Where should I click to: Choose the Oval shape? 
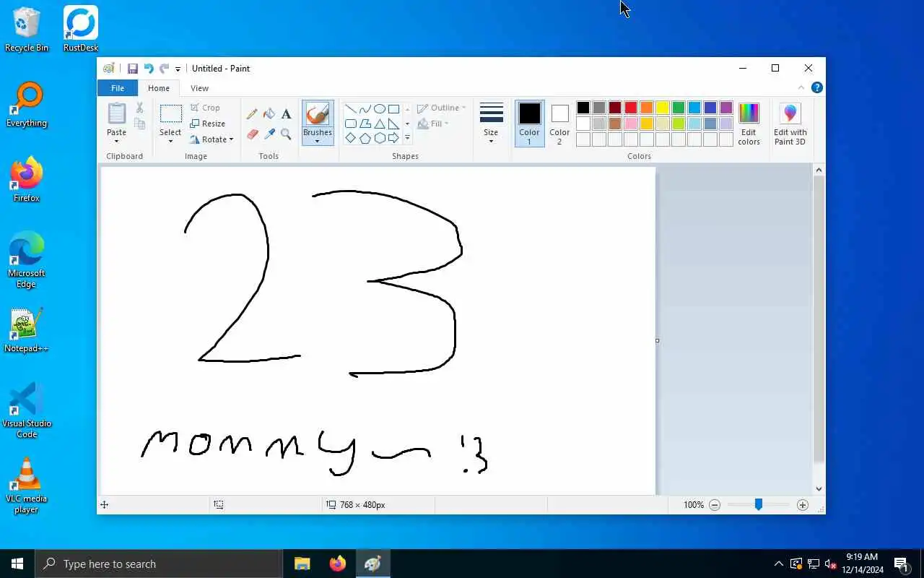379,109
